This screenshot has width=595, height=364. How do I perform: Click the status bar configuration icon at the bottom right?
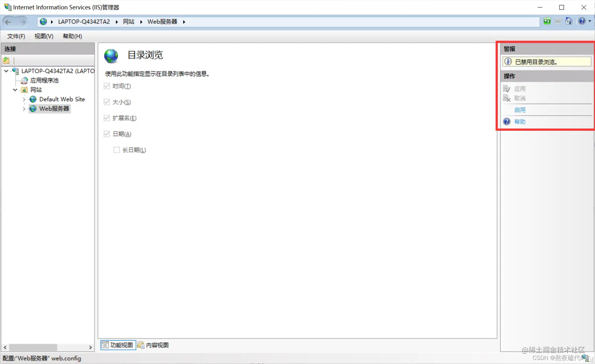pos(586,358)
